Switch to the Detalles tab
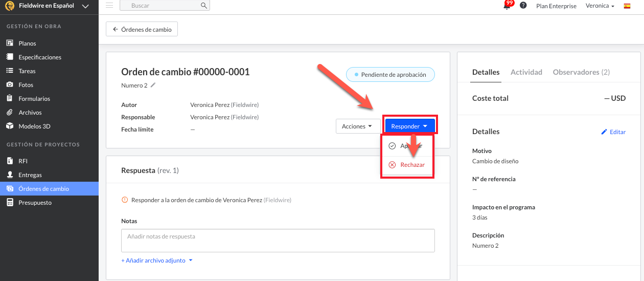 486,72
